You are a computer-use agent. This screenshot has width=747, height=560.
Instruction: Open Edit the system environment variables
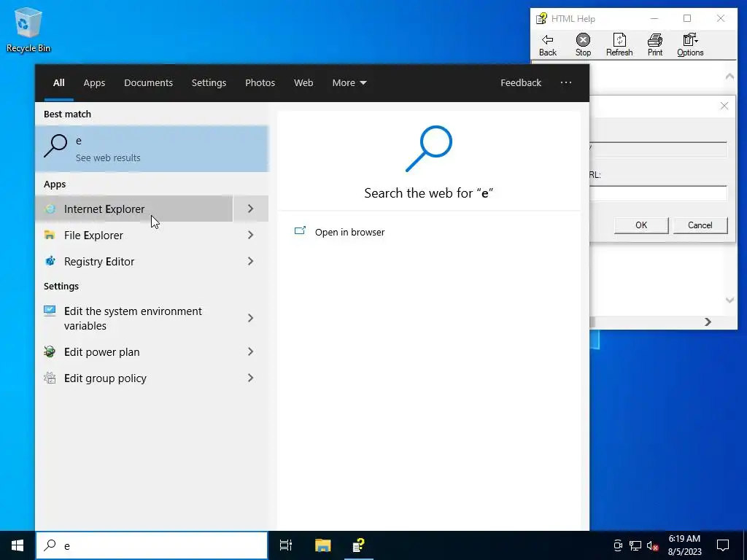[134, 318]
